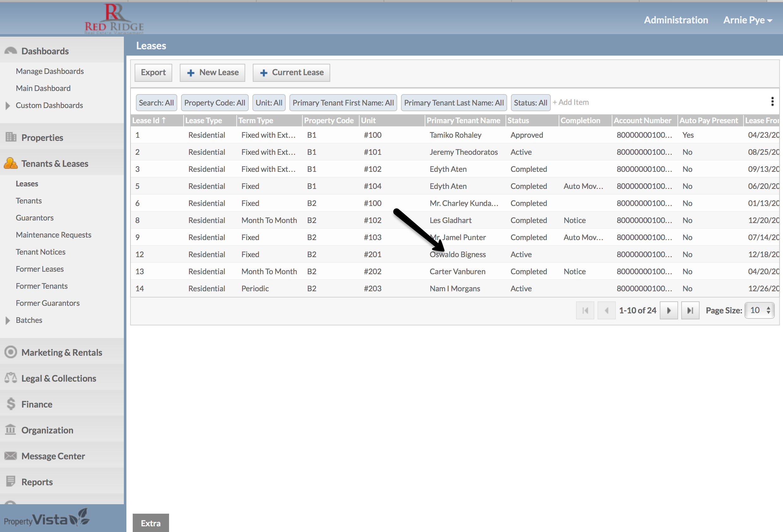
Task: Select Maintenance Requests in the sidebar
Action: 53,235
